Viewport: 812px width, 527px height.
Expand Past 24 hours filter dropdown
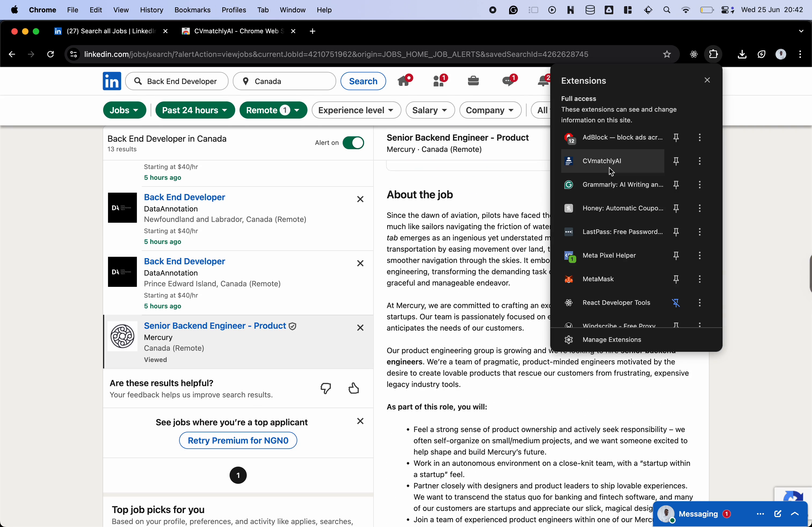(195, 110)
